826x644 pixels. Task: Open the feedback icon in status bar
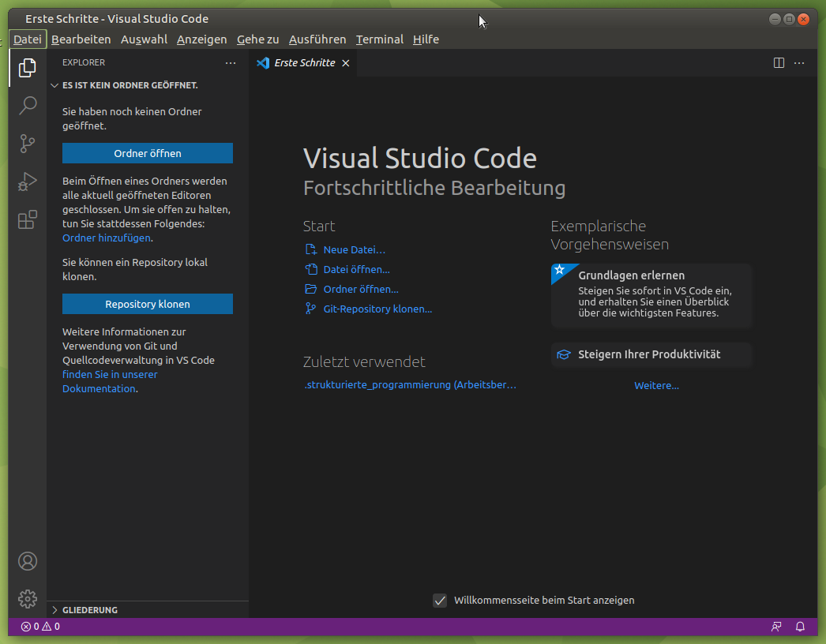(776, 627)
